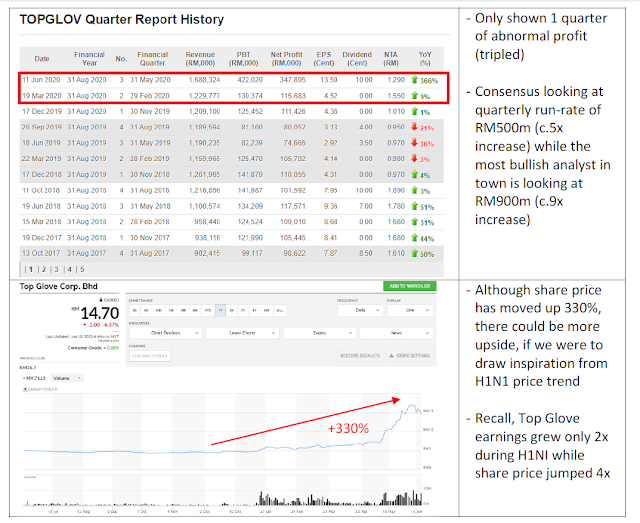
Task: Click the red down arrow on the 22 Mar 2019 row
Action: [x=415, y=158]
